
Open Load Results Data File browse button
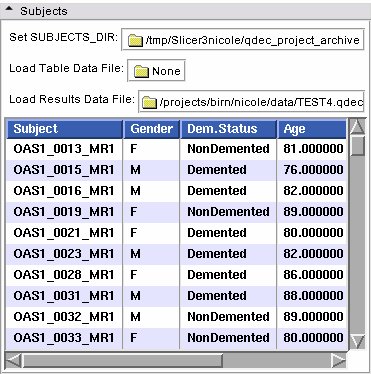click(251, 101)
